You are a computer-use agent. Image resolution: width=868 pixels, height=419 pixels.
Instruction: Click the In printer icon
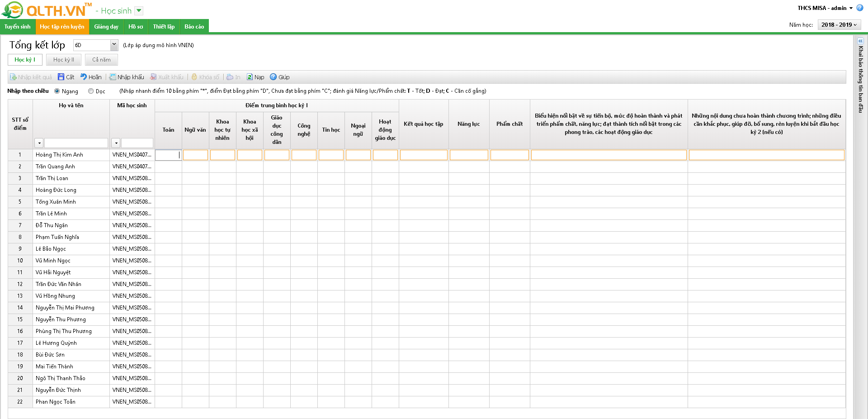click(x=230, y=77)
